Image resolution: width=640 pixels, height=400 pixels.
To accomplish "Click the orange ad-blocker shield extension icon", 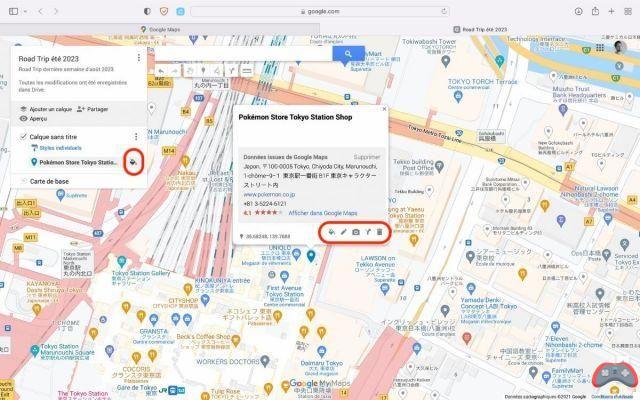I will point(164,11).
